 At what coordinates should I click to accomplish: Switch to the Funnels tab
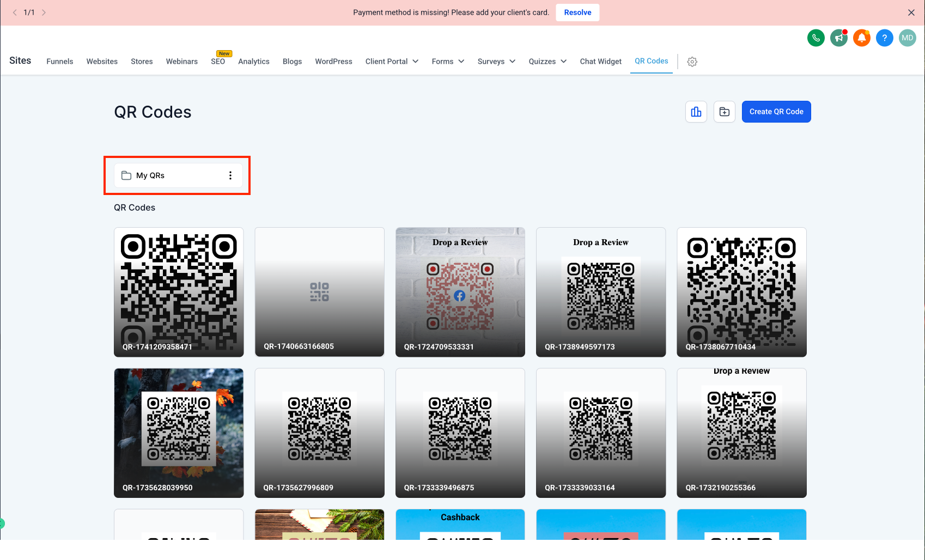coord(60,62)
